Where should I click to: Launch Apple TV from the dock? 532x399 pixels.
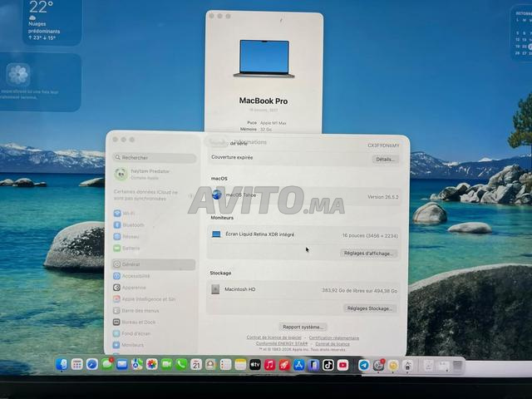tap(255, 365)
